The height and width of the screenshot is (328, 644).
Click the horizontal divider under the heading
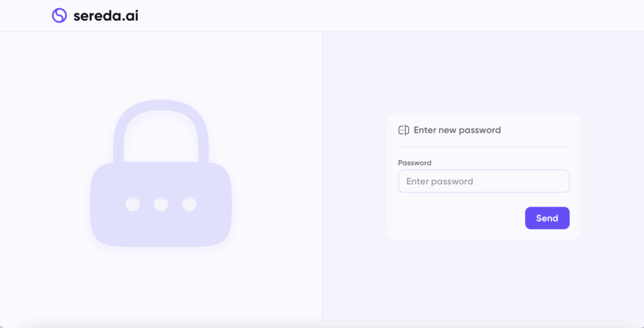[484, 147]
